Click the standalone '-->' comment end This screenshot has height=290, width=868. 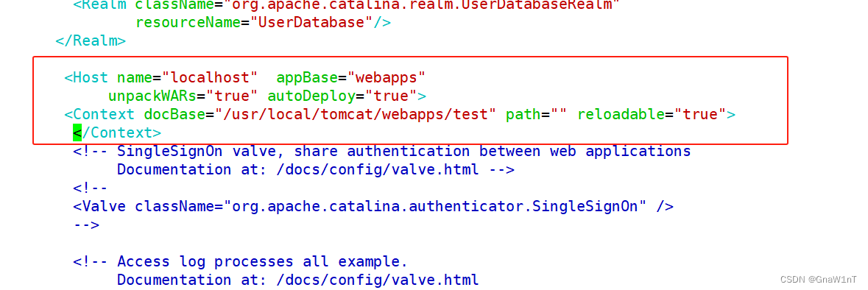[86, 224]
